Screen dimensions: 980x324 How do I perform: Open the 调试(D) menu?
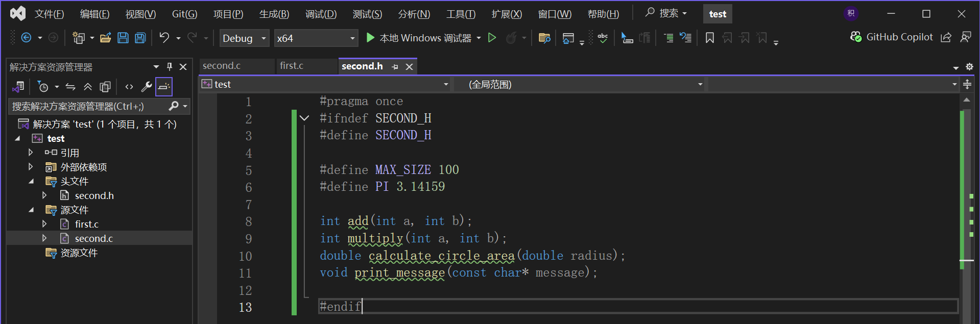pyautogui.click(x=321, y=14)
